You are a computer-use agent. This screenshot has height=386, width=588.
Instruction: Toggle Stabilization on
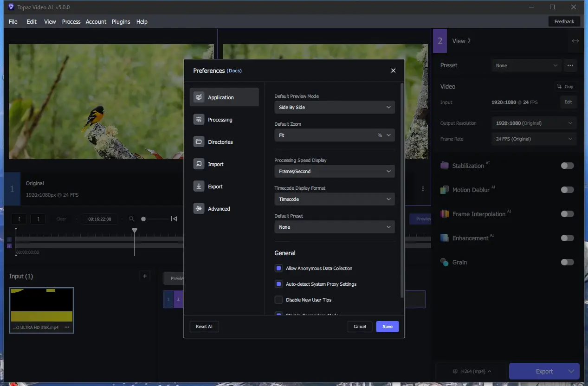(x=567, y=166)
